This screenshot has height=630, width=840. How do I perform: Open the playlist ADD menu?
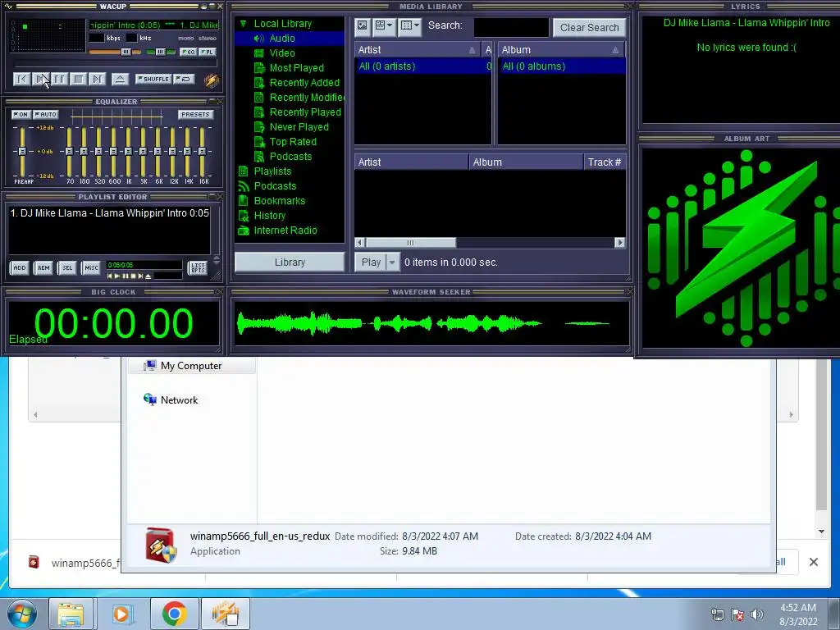point(20,268)
